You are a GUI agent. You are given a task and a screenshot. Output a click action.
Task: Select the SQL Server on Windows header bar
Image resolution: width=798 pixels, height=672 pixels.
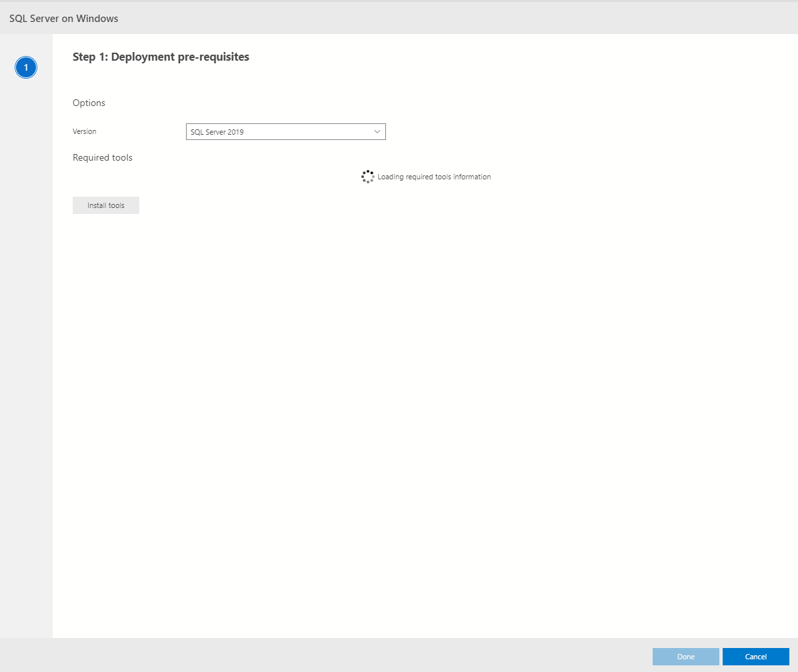(x=63, y=18)
